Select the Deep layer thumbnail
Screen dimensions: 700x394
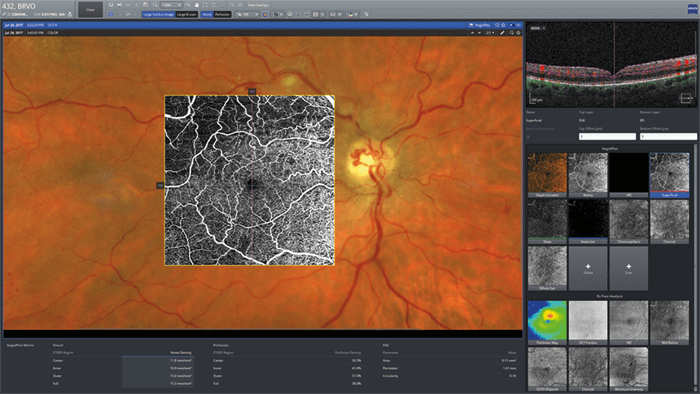click(x=547, y=221)
